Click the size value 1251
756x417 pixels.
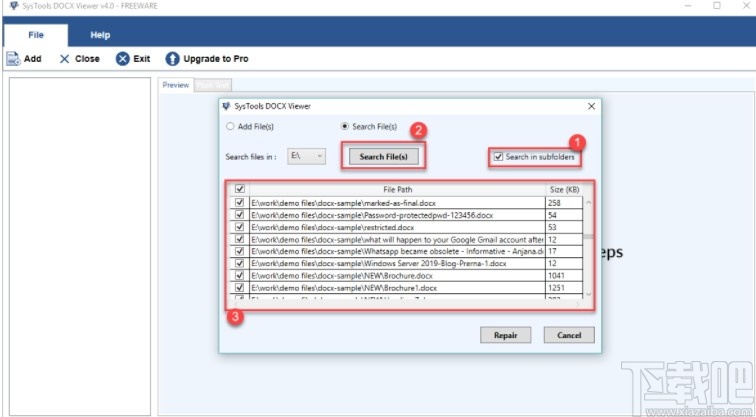556,287
